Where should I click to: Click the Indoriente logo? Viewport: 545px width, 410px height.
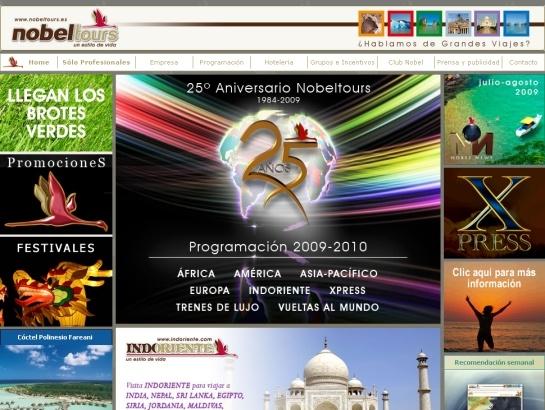181,348
